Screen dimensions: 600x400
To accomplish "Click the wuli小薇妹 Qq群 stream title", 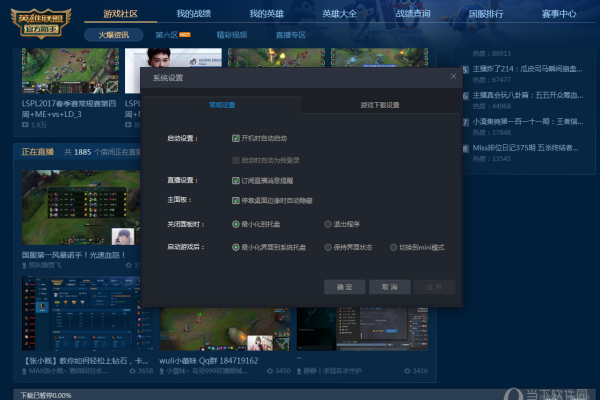I will click(209, 361).
